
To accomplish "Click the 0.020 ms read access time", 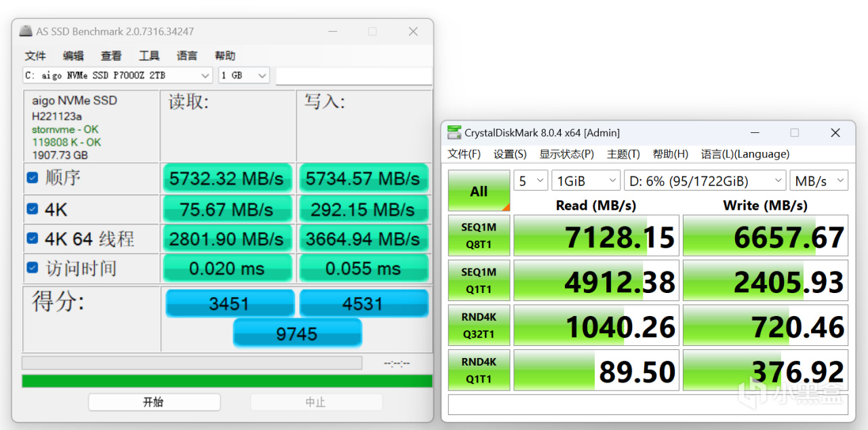I will (227, 269).
